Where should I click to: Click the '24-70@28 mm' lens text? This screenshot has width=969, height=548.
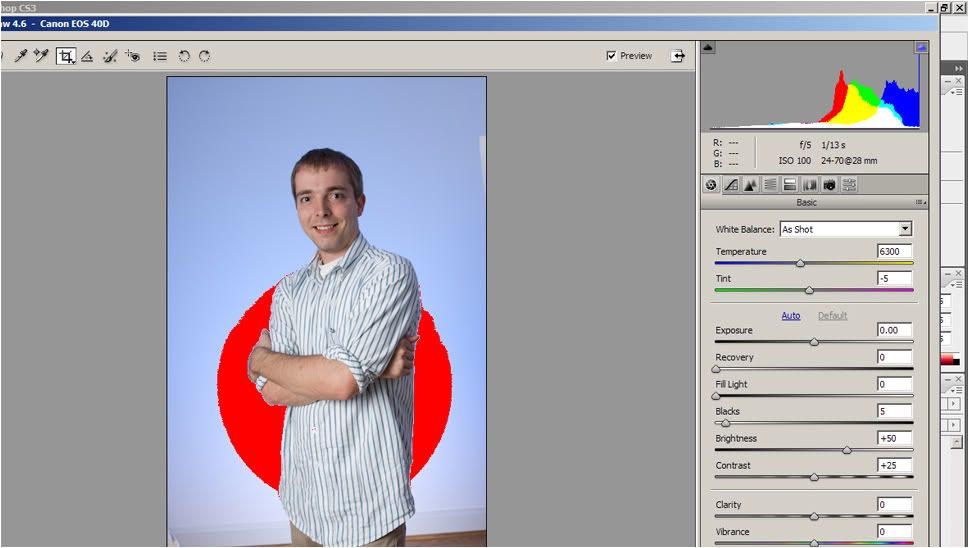click(849, 161)
